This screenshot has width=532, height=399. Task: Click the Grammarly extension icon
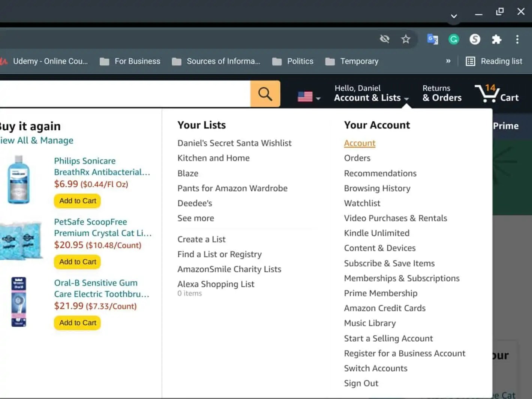click(x=454, y=39)
